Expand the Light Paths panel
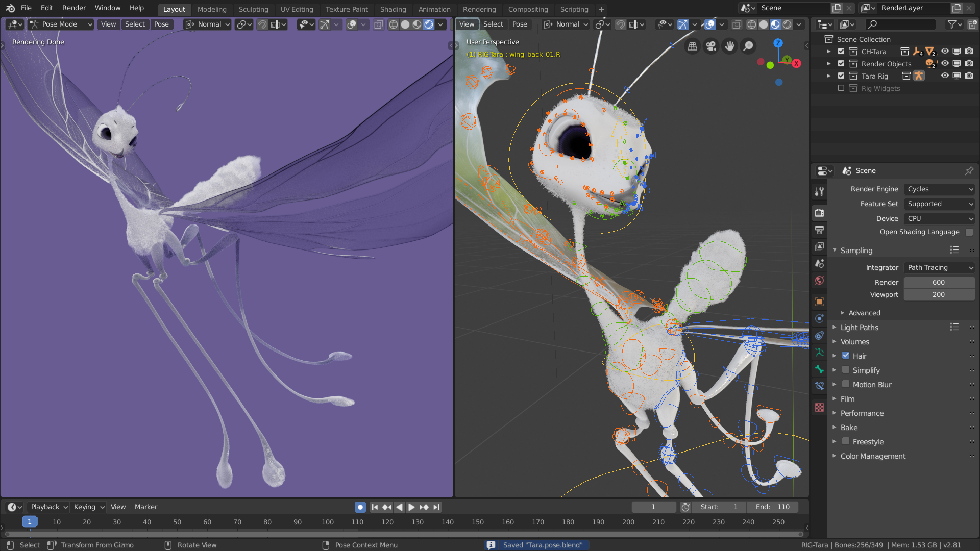Image resolution: width=980 pixels, height=551 pixels. click(x=859, y=328)
